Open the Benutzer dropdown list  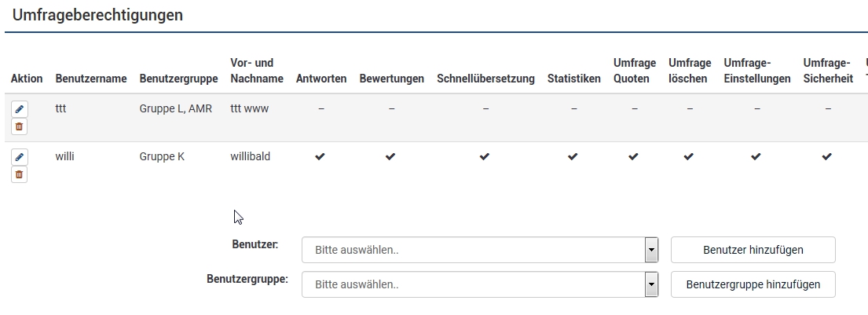[473, 251]
